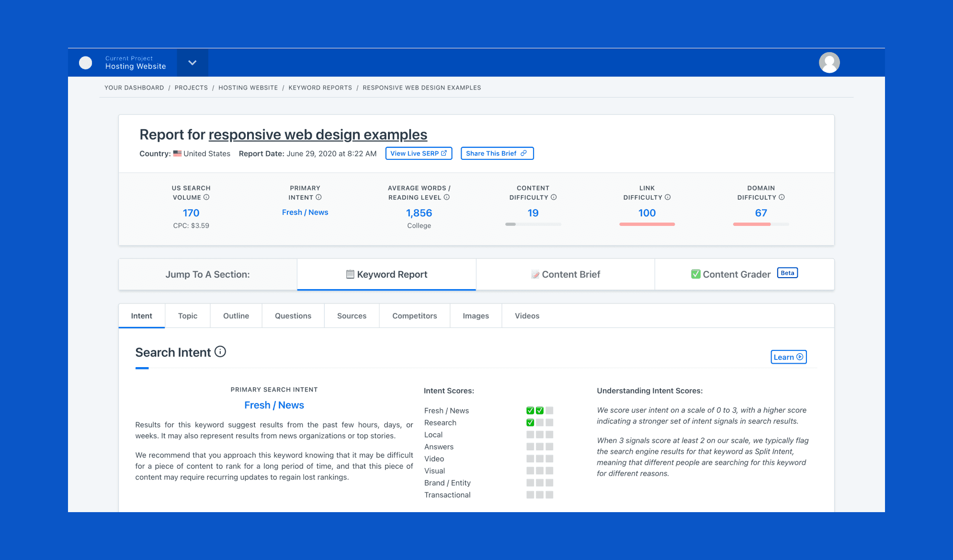Open the Questions tab
The image size is (953, 560).
click(x=293, y=316)
